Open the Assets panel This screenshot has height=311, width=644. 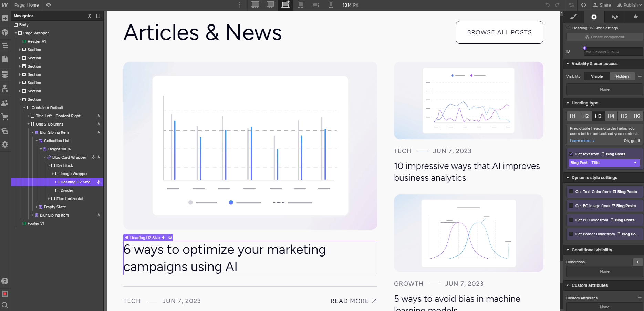pos(5,131)
